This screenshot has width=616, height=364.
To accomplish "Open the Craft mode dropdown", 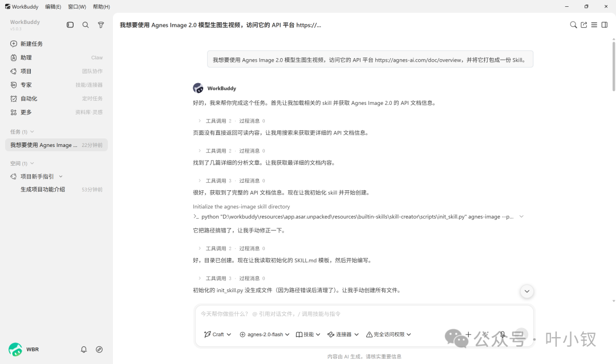I will click(218, 334).
